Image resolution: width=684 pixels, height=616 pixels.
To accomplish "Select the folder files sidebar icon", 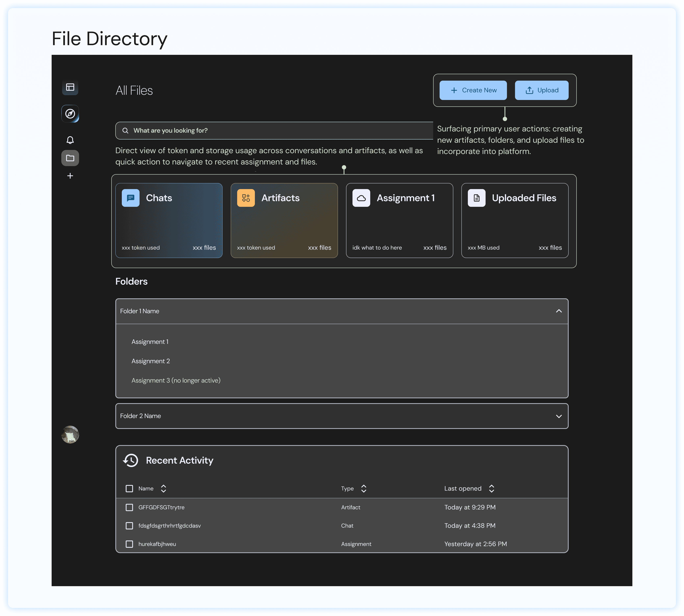I will (70, 158).
